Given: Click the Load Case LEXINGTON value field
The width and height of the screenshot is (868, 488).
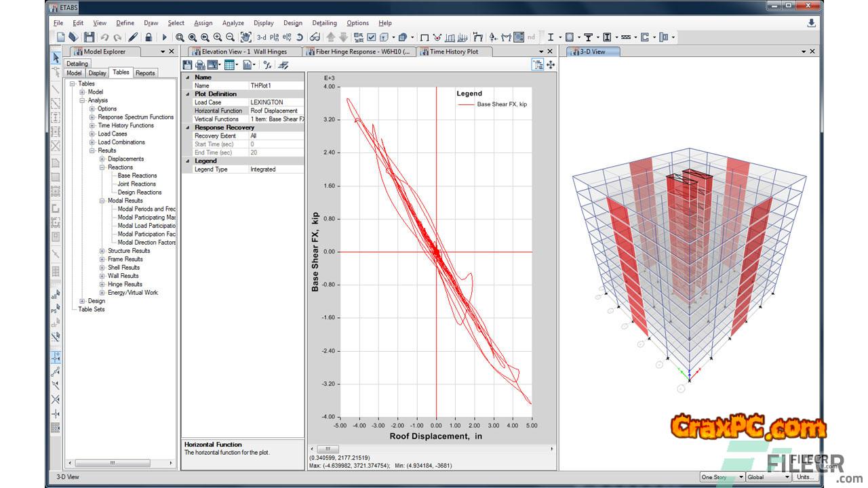Looking at the screenshot, I should [x=276, y=102].
